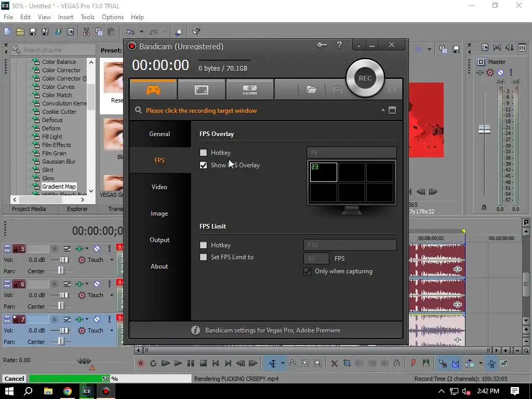Click Save icon in Vegas toolbar
The image size is (532, 399).
click(x=33, y=32)
